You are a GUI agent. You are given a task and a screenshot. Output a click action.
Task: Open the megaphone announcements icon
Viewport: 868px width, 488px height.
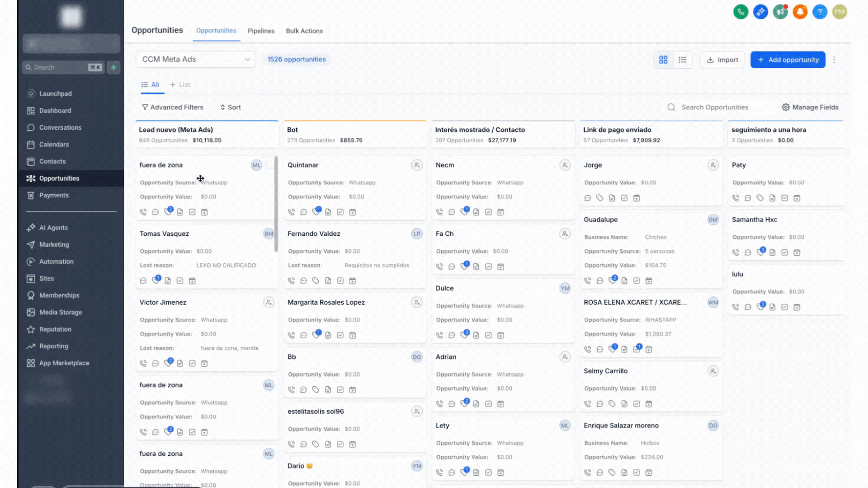(780, 12)
